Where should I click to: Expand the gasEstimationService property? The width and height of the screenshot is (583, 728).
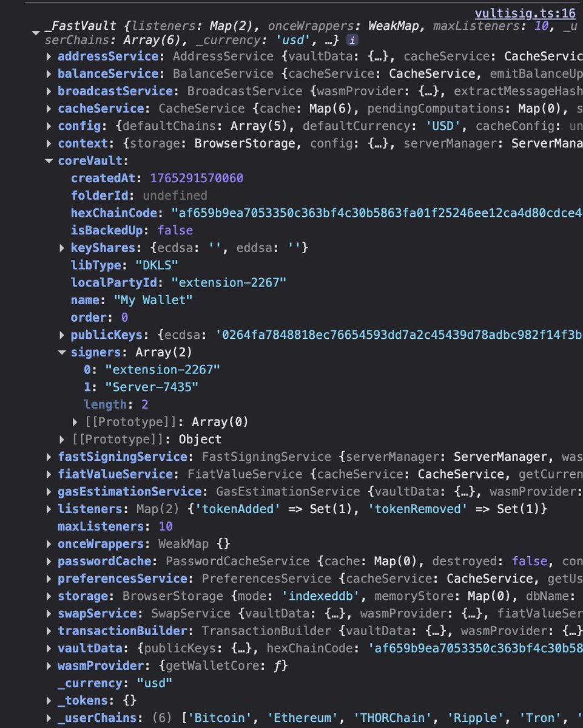point(49,492)
